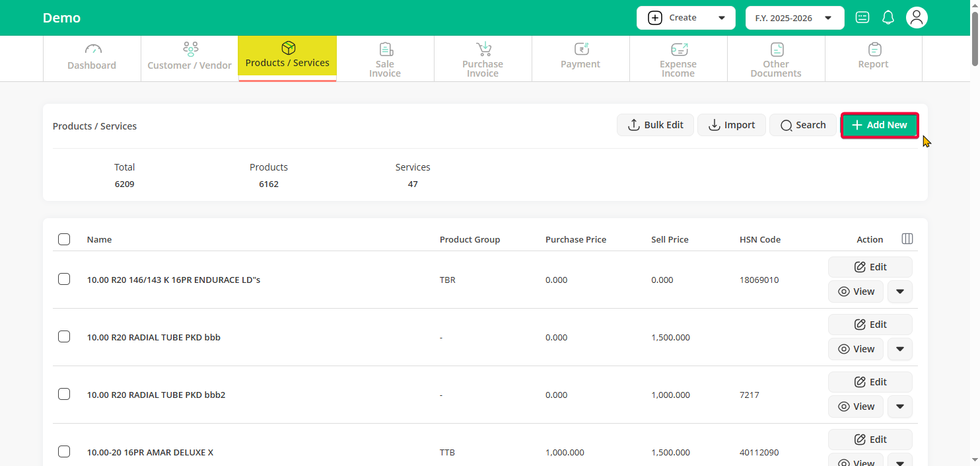This screenshot has width=980, height=466.
Task: Expand more actions arrow for ENDURACE LD row
Action: [x=899, y=291]
